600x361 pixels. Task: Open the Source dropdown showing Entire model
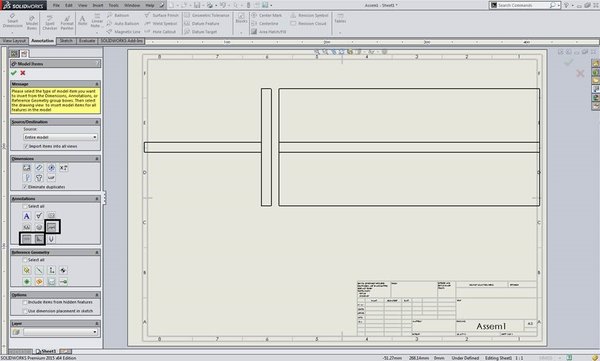(60, 137)
